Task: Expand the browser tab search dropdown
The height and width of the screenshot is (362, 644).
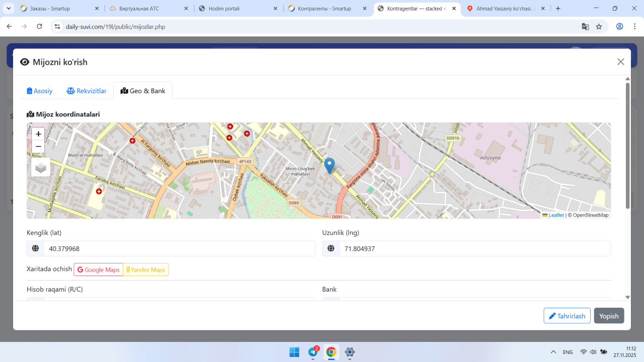Action: pyautogui.click(x=9, y=9)
